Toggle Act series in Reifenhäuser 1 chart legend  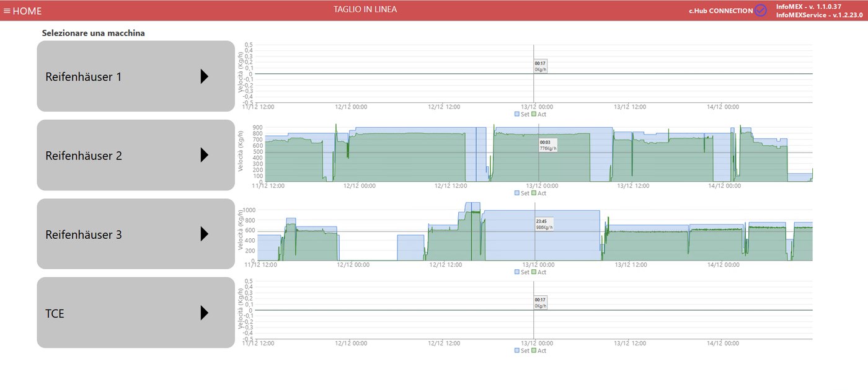[539, 114]
